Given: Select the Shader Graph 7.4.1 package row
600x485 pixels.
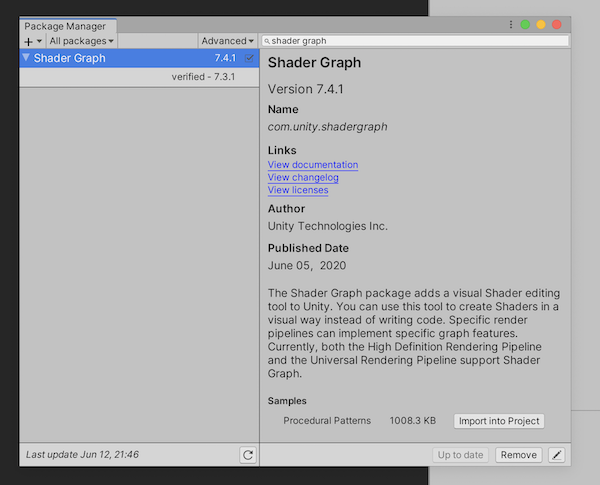Looking at the screenshot, I should pos(139,58).
